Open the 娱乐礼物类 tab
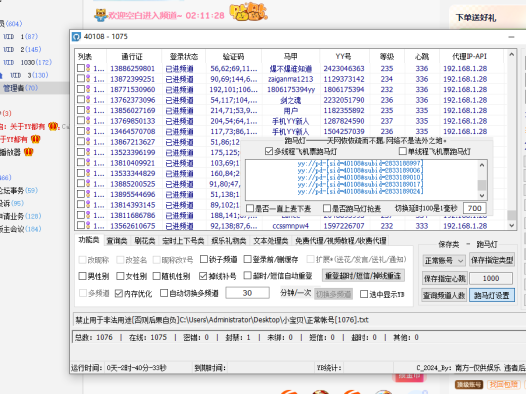526x394 pixels. [228, 240]
